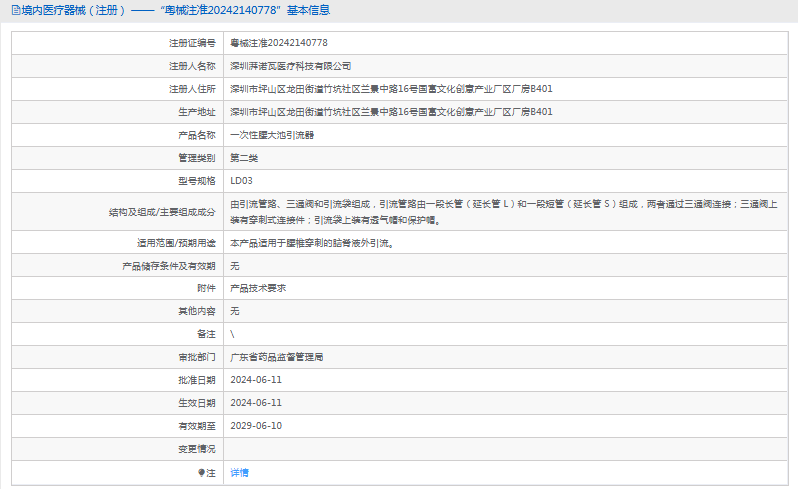Select the 2024-06-11 value in 批准日期 row

[256, 380]
